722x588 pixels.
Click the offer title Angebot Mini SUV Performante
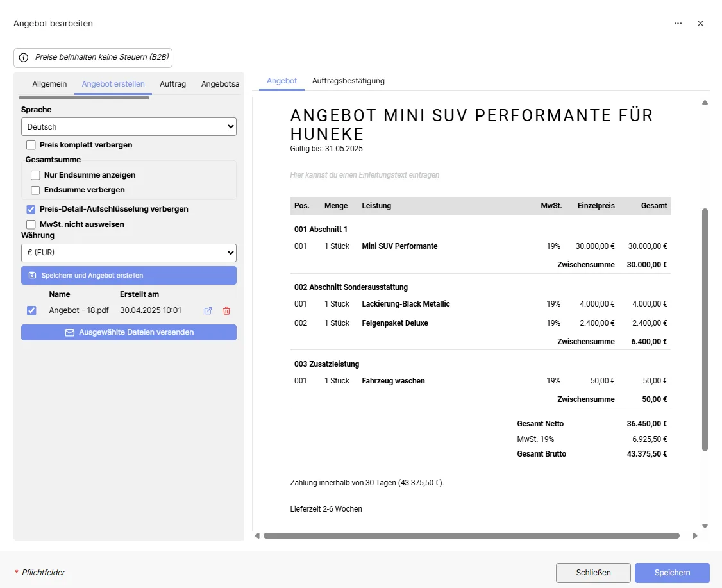[471, 124]
